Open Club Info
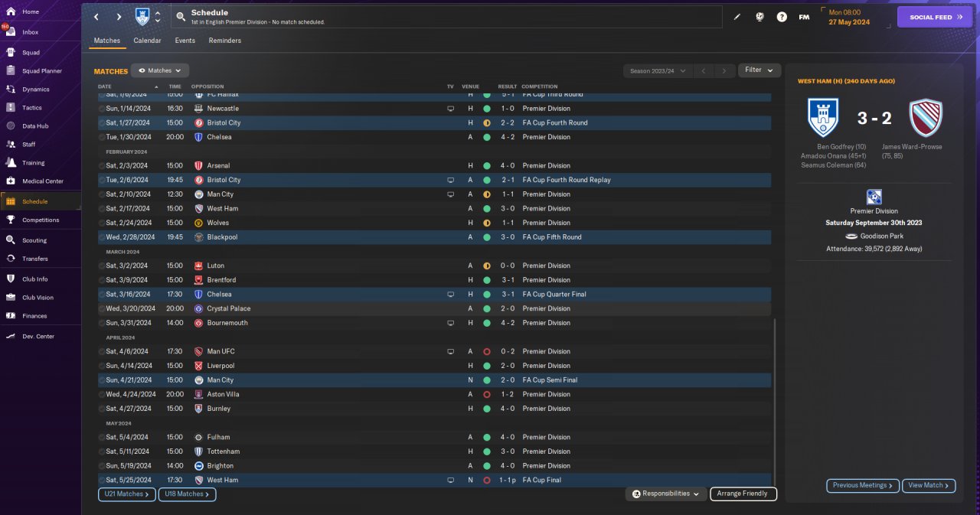This screenshot has height=515, width=980. [x=35, y=279]
